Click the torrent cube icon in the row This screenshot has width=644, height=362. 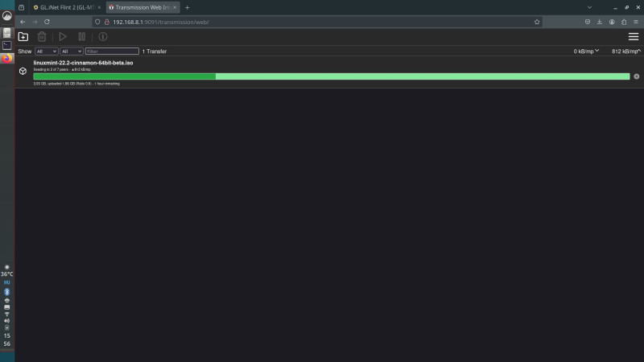coord(23,72)
